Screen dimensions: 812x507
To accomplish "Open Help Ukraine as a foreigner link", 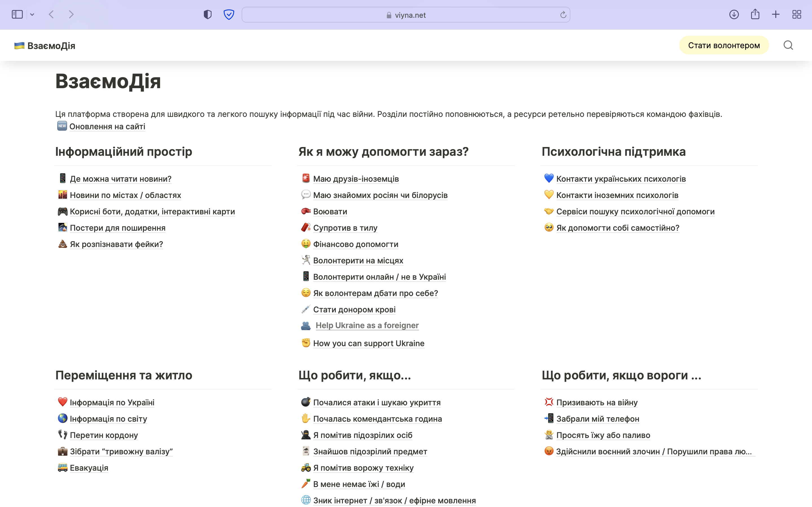I will coord(367,325).
